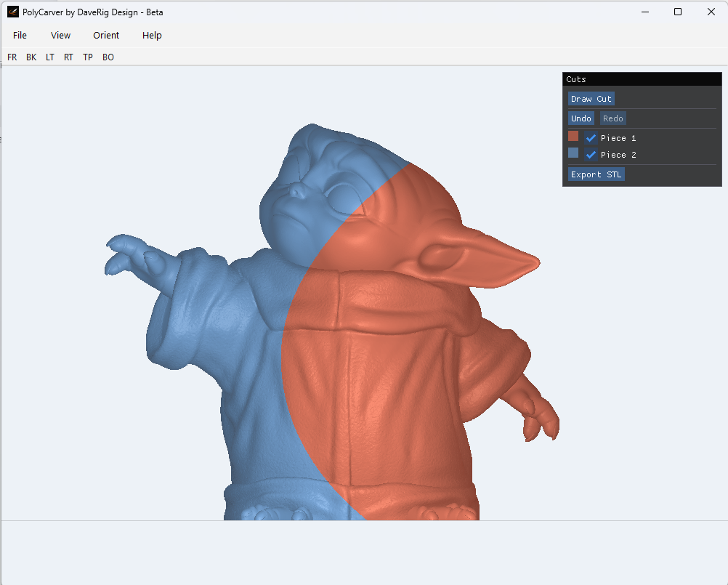
Task: Undo the last cut
Action: (x=581, y=118)
